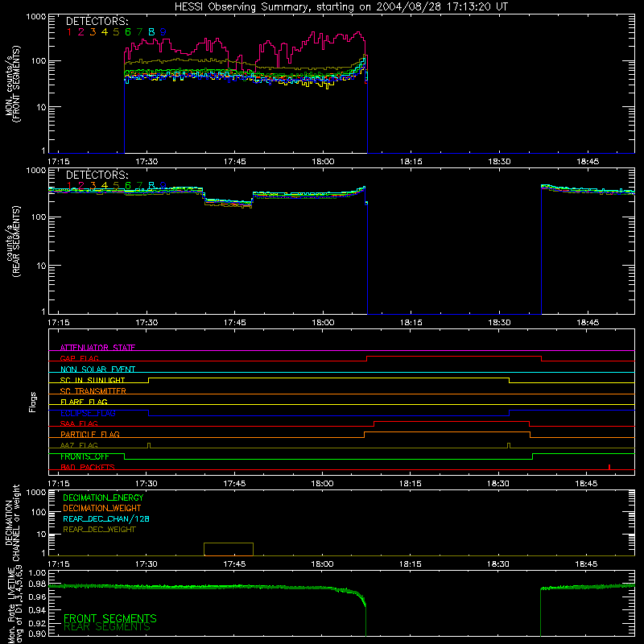Select the SAA_FLAG label

(x=79, y=423)
